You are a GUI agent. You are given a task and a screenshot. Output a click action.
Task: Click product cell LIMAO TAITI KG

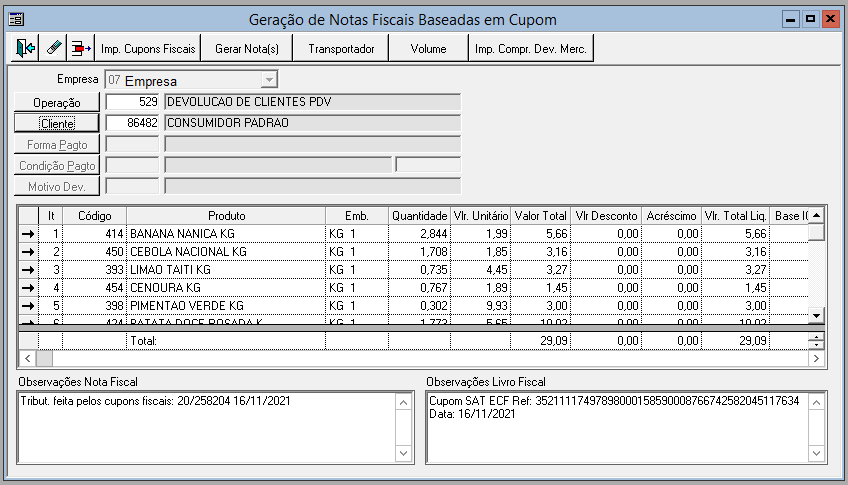tap(226, 270)
